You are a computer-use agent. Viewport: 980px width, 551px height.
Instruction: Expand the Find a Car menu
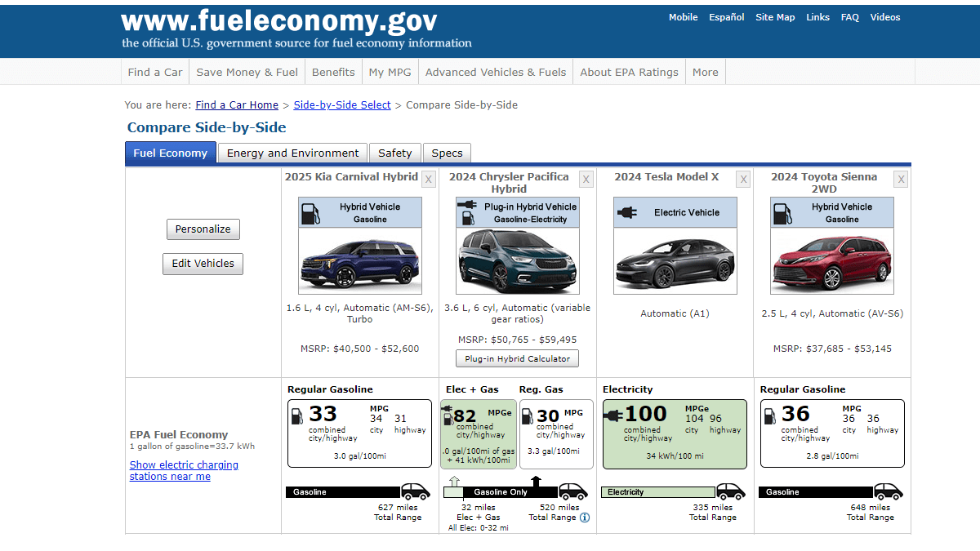(155, 72)
